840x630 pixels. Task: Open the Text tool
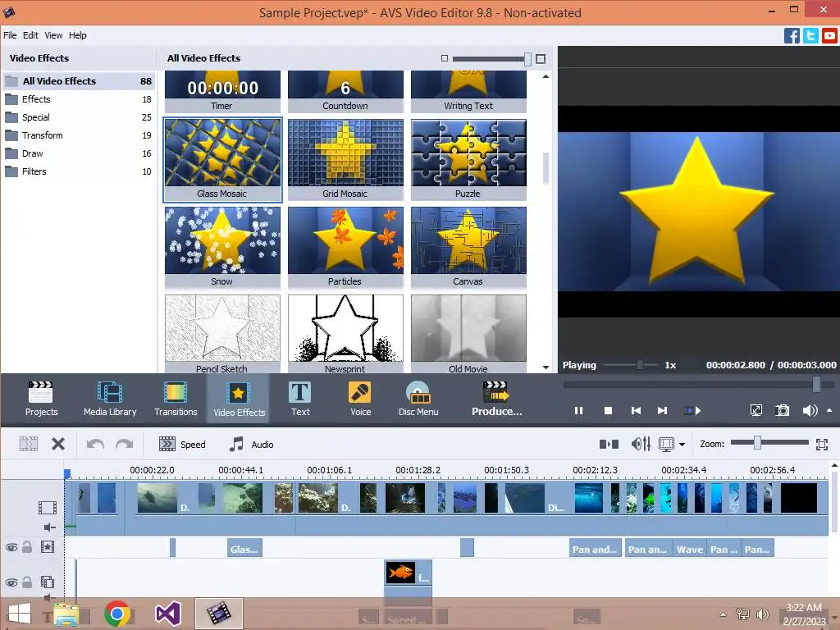pos(300,399)
